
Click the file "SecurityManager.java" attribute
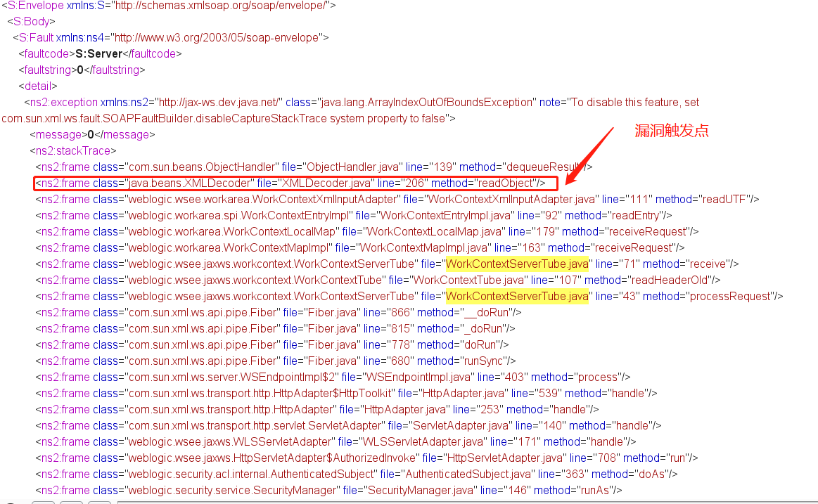click(410, 490)
